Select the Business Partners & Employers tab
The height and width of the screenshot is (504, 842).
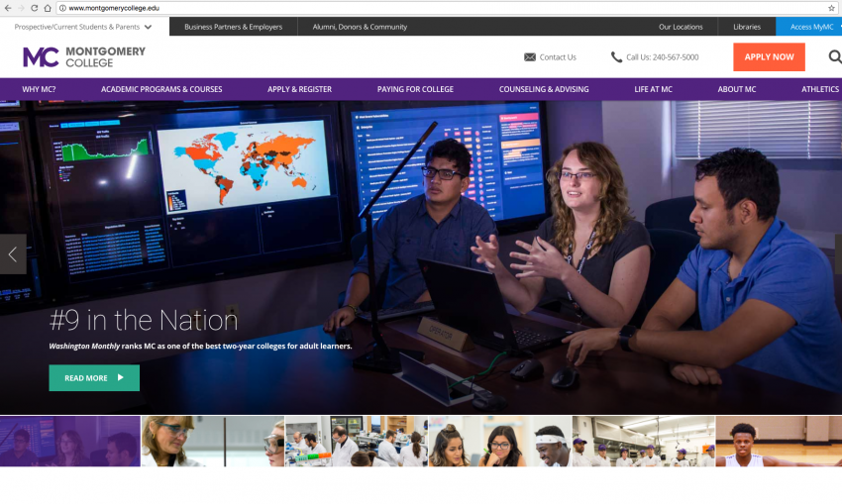[x=233, y=27]
